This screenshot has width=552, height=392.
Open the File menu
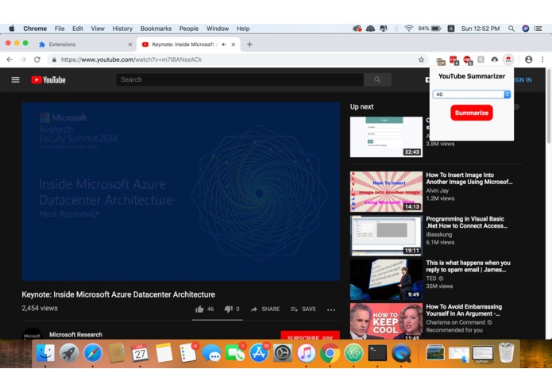(x=60, y=29)
